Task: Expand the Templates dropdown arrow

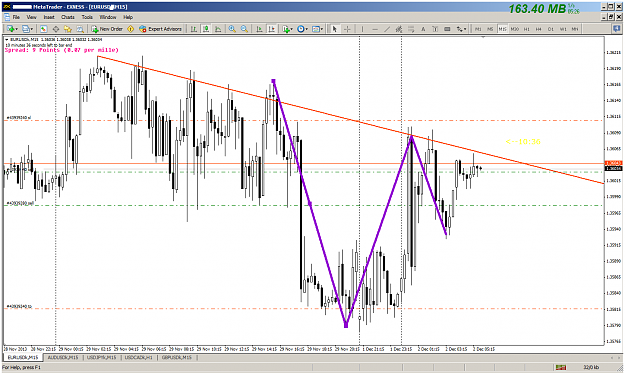Action: 322,29
